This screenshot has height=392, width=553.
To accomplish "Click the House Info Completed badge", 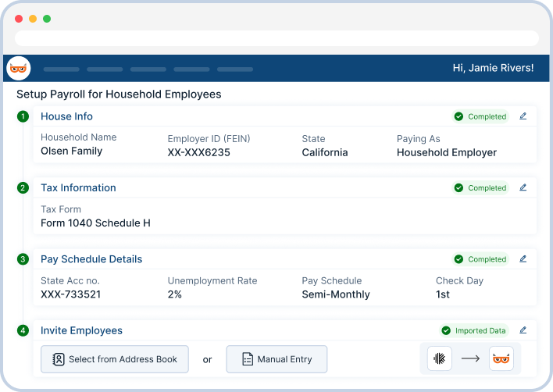I will pos(480,116).
